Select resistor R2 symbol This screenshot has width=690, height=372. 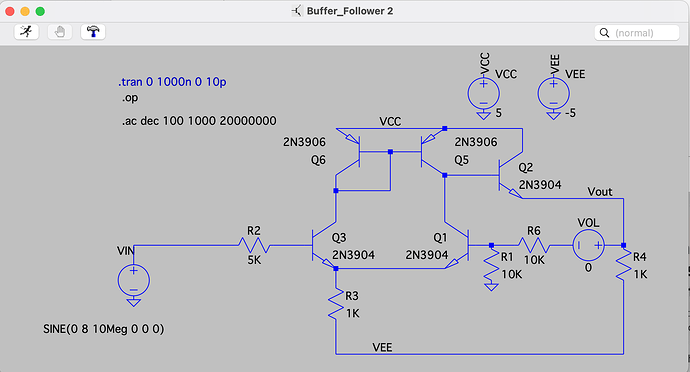(254, 245)
